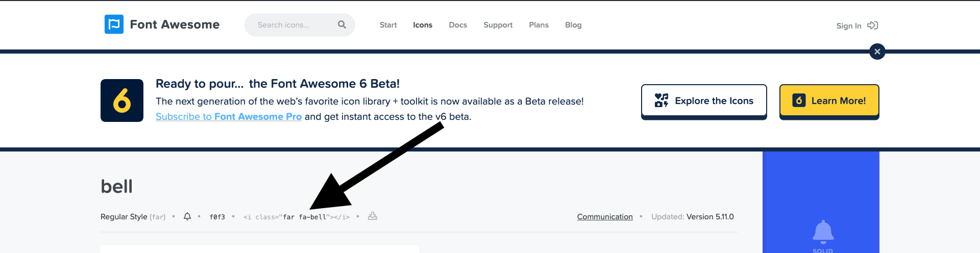Image resolution: width=980 pixels, height=253 pixels.
Task: Click the f0f3 unicode value
Action: click(x=217, y=217)
